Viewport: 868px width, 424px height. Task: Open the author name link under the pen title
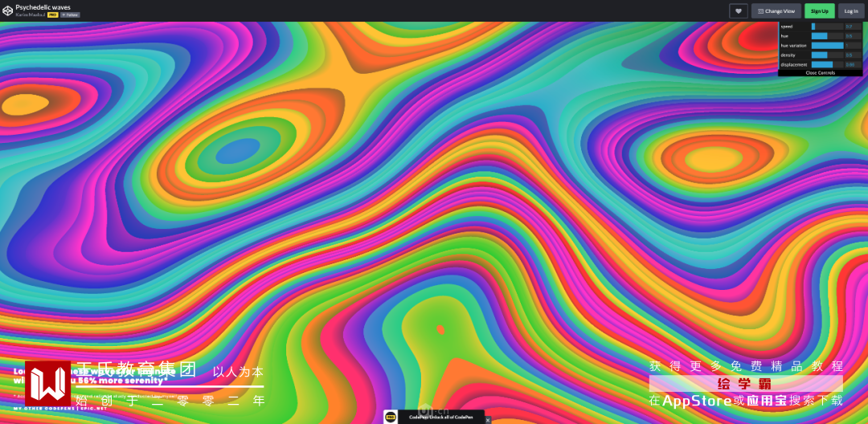31,15
